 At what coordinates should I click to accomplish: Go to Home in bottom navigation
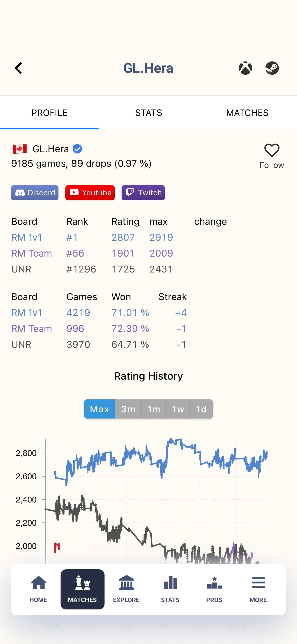coord(38,589)
